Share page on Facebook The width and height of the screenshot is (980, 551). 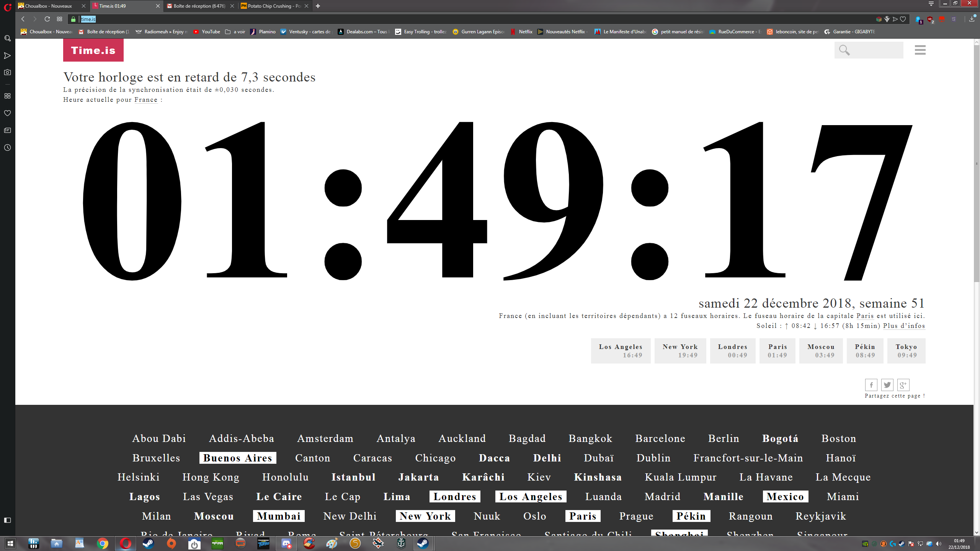871,385
